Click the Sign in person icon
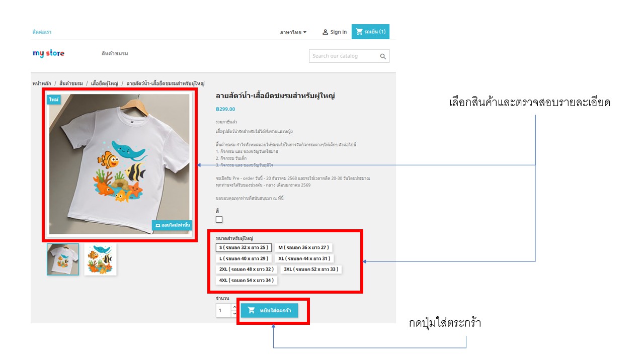The width and height of the screenshot is (644, 362). click(x=325, y=32)
